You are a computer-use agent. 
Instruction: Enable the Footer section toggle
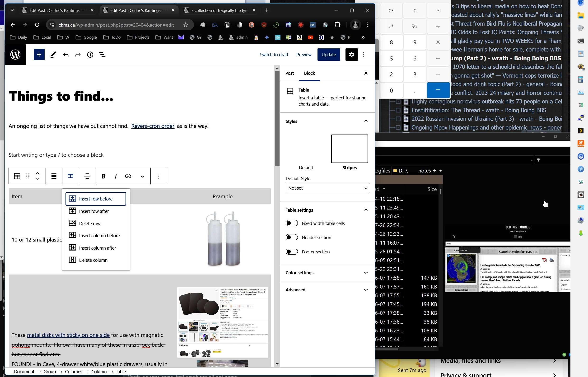[292, 252]
